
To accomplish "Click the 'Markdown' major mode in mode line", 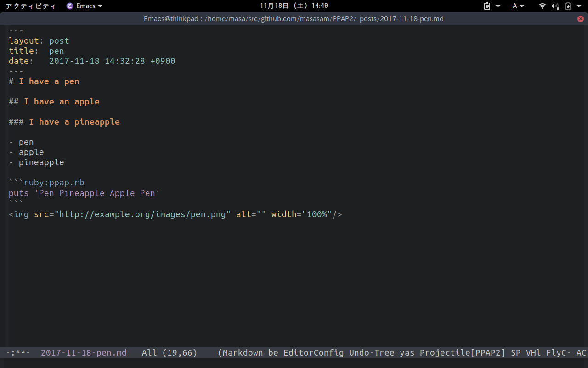I will [x=243, y=353].
